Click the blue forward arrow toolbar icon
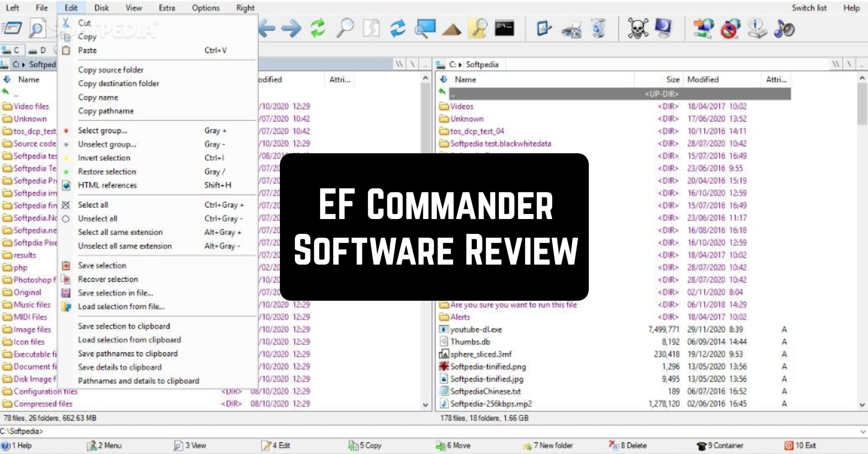The image size is (868, 454). pos(292,29)
